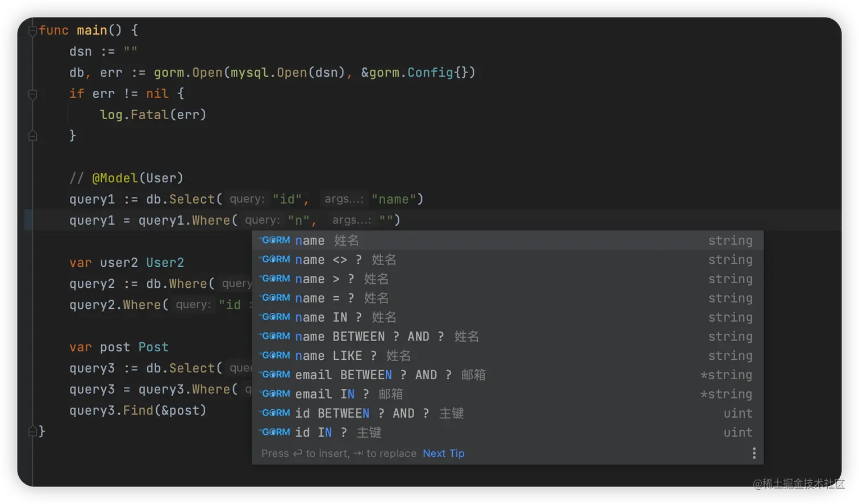Open the Next Tip link

(x=443, y=453)
